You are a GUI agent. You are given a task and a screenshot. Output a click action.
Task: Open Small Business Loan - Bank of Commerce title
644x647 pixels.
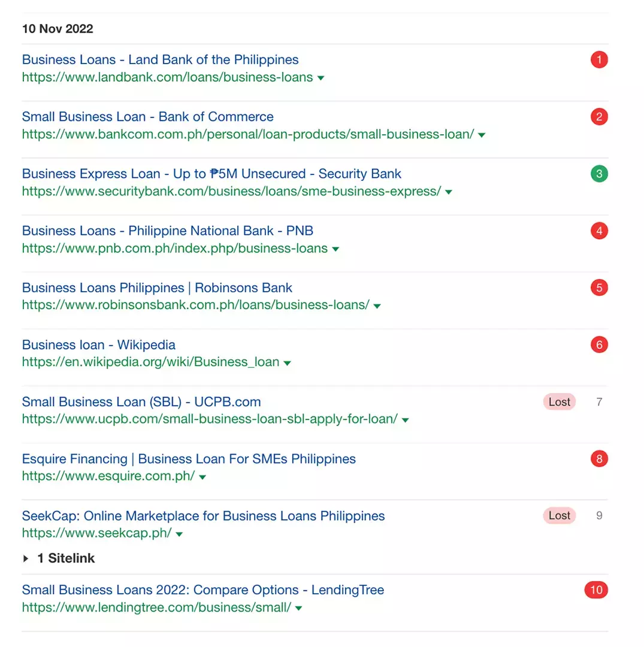click(148, 117)
